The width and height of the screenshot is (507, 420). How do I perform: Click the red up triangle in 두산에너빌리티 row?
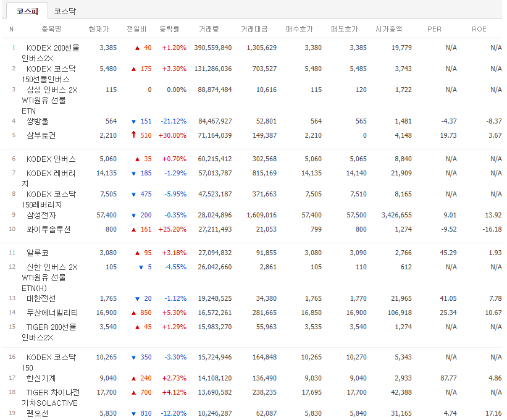coord(133,313)
